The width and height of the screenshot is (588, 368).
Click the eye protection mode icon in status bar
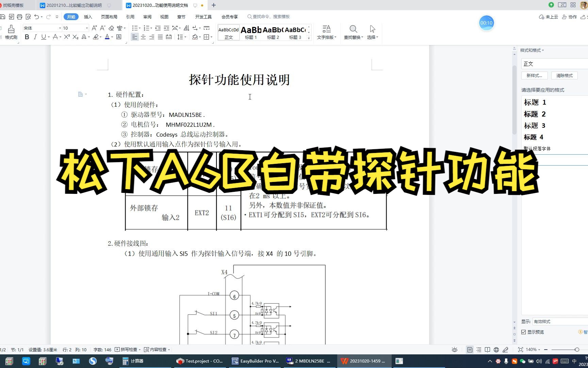(454, 350)
